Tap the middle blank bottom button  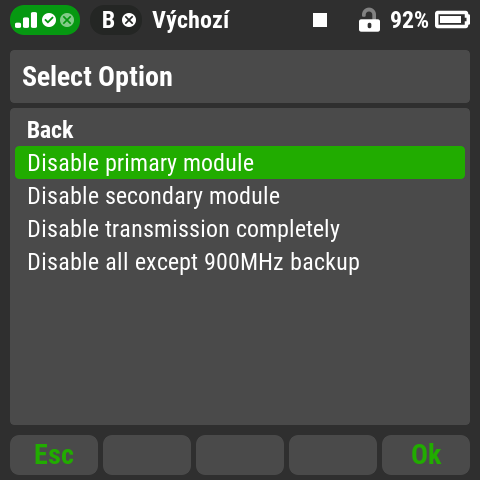click(x=240, y=455)
